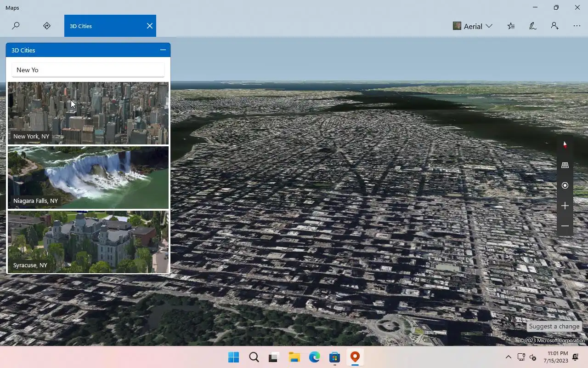This screenshot has width=588, height=368.
Task: Open Saved places favorites icon
Action: [511, 26]
